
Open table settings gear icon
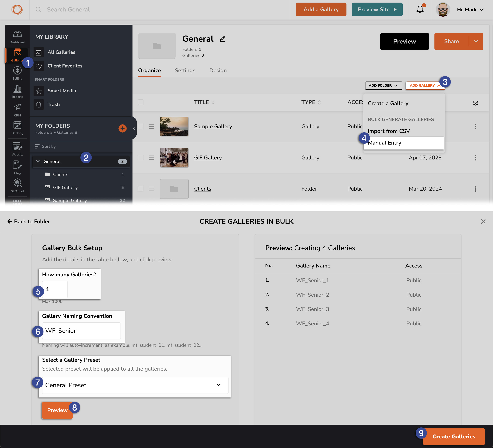(x=475, y=103)
